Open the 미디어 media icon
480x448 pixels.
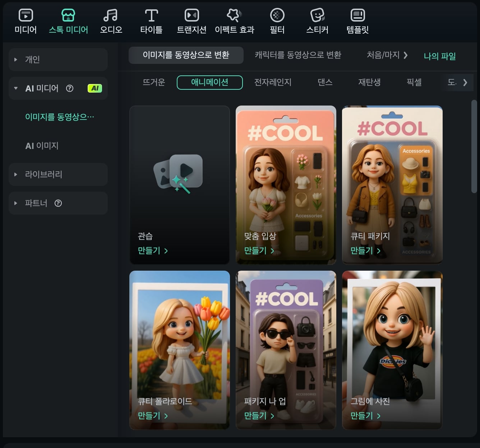tap(26, 15)
